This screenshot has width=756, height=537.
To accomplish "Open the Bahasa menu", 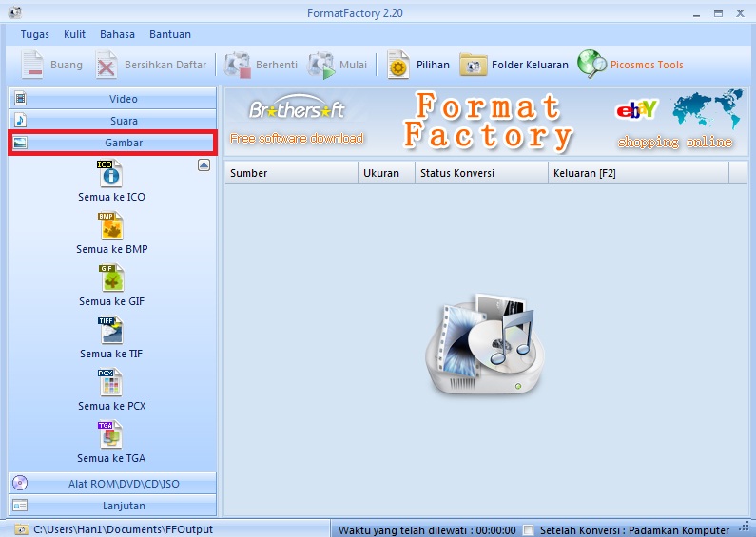I will (117, 34).
